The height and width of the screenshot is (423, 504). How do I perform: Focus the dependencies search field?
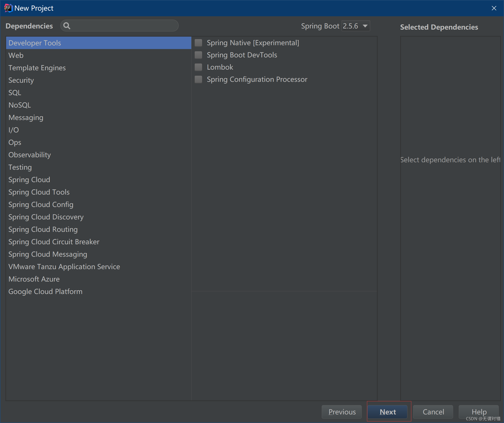coord(119,26)
